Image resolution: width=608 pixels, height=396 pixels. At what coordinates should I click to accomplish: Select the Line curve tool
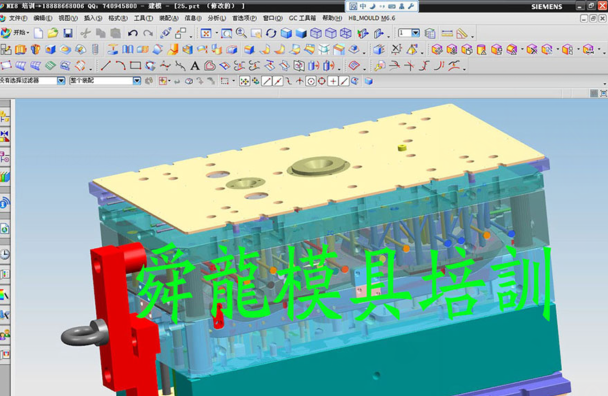(x=105, y=66)
